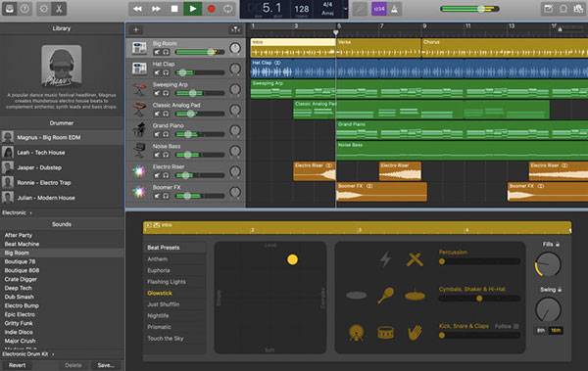Open the Media Browser button
588x371 pixels.
(578, 9)
